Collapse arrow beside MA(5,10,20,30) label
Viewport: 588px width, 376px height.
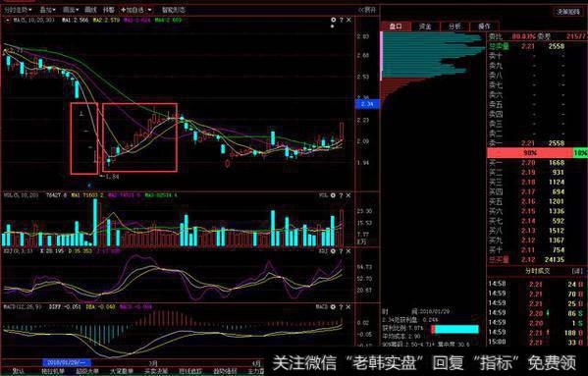(x=7, y=21)
